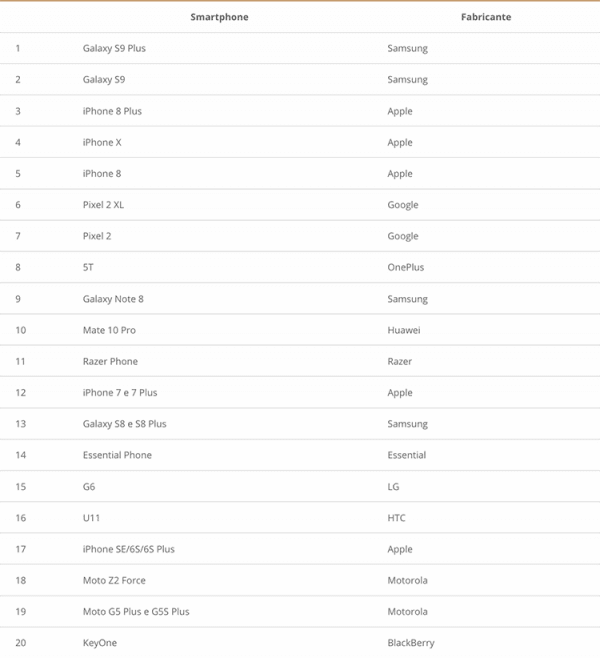Click the Mate 10 Pro cell
This screenshot has width=600, height=658.
pyautogui.click(x=109, y=330)
